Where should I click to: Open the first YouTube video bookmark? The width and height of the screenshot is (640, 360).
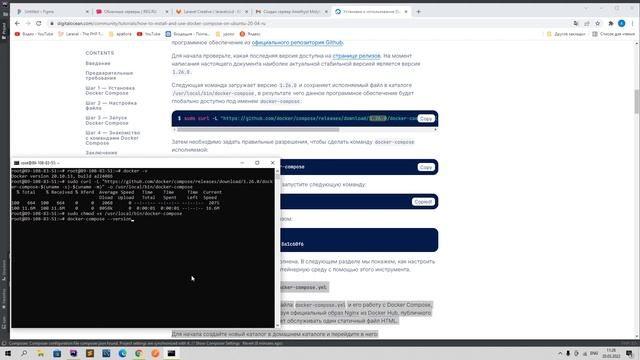coord(34,34)
